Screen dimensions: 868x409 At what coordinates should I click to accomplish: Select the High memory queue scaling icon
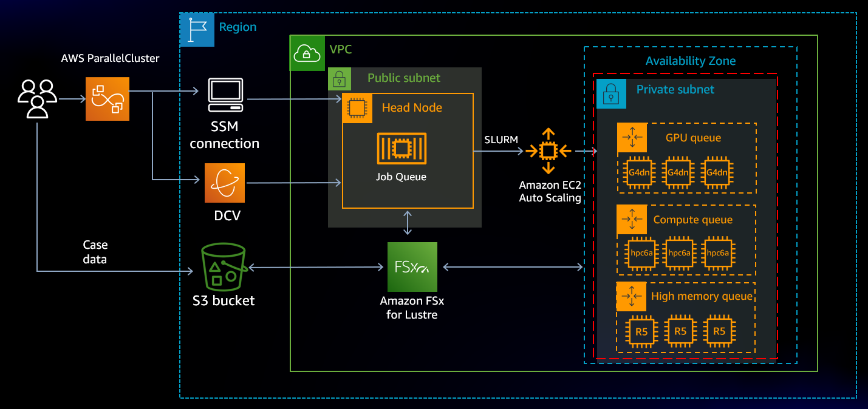[632, 297]
